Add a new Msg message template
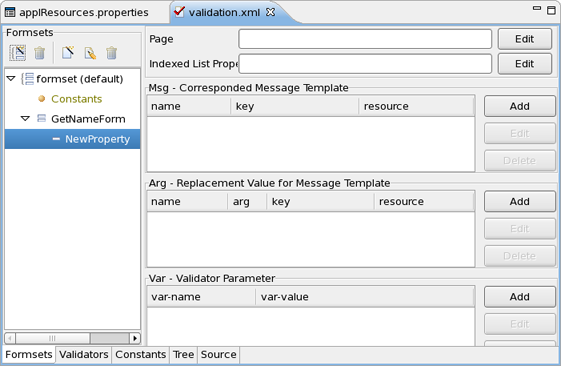 tap(519, 106)
